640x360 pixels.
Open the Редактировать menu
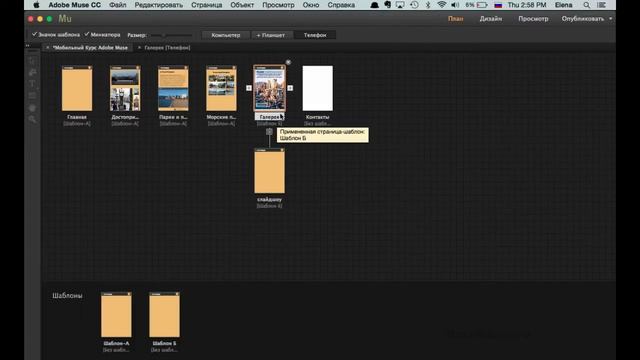coord(158,5)
